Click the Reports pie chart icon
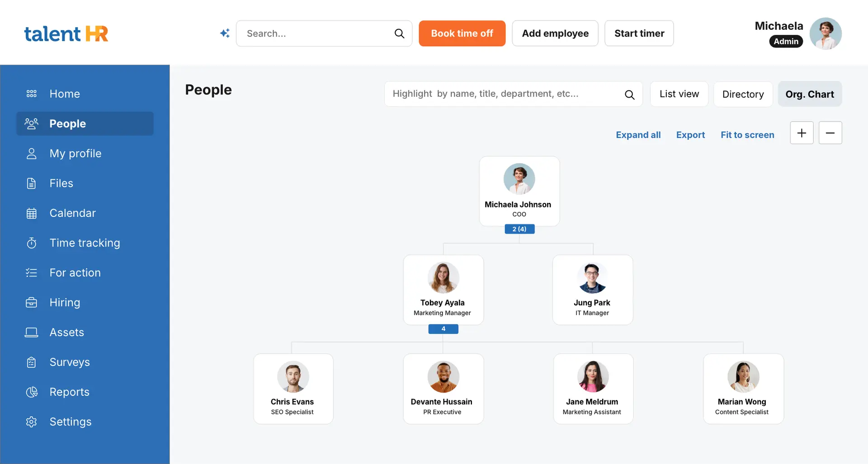The width and height of the screenshot is (868, 464). [x=31, y=392]
